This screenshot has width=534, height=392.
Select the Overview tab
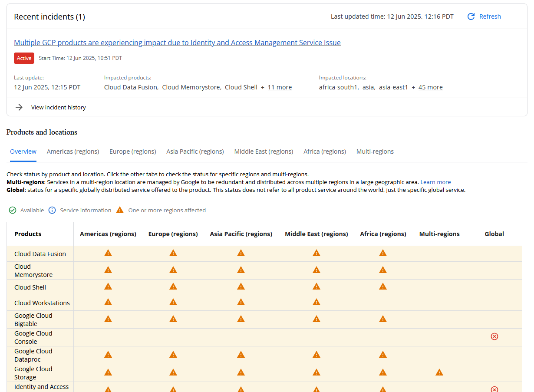23,152
